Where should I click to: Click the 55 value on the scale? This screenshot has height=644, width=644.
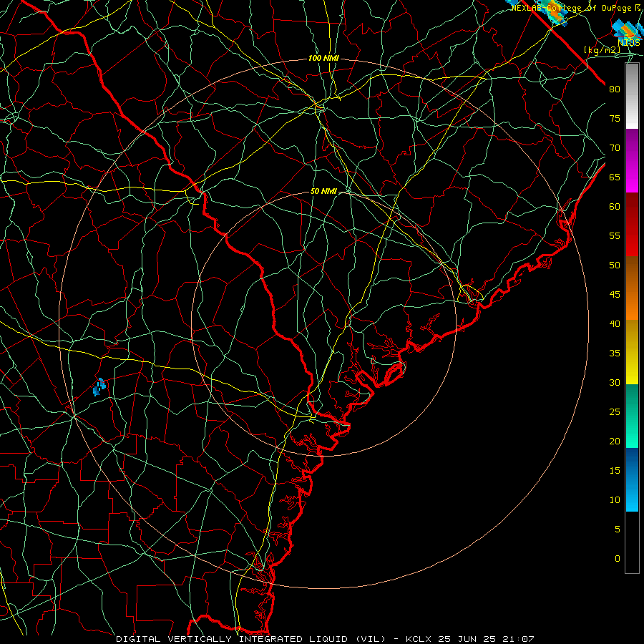tap(615, 235)
